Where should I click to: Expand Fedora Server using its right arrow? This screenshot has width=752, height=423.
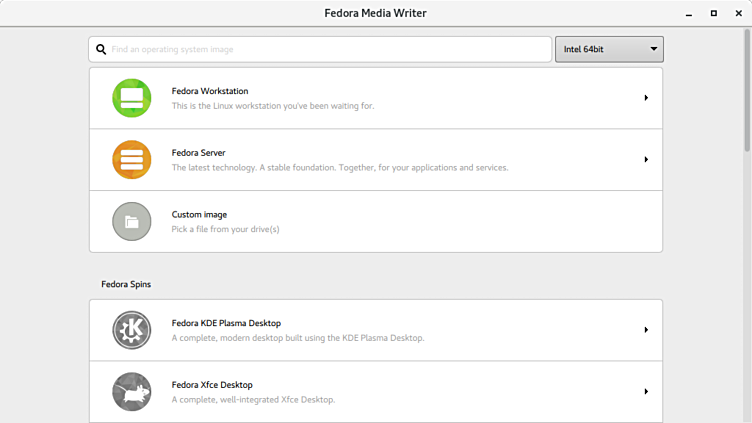coord(646,160)
